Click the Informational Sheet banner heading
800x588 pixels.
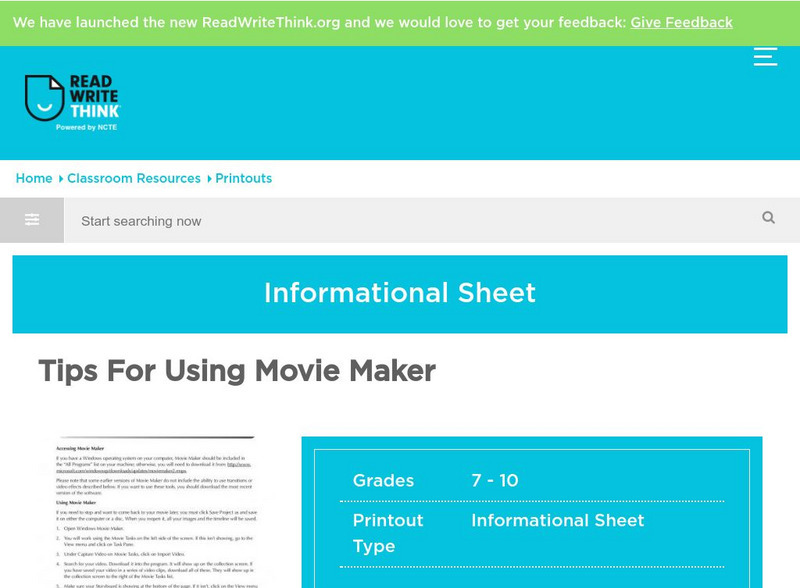coord(400,293)
